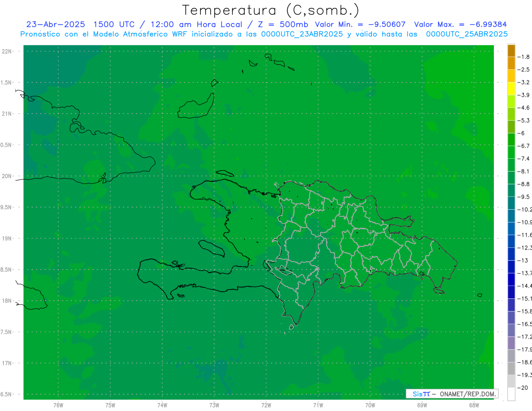Select the '20N' latitude label
Screen dimensions: 532x411
point(7,176)
